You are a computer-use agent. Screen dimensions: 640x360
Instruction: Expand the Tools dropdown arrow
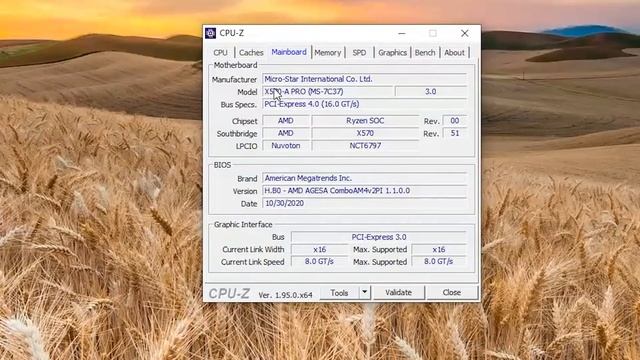click(364, 293)
